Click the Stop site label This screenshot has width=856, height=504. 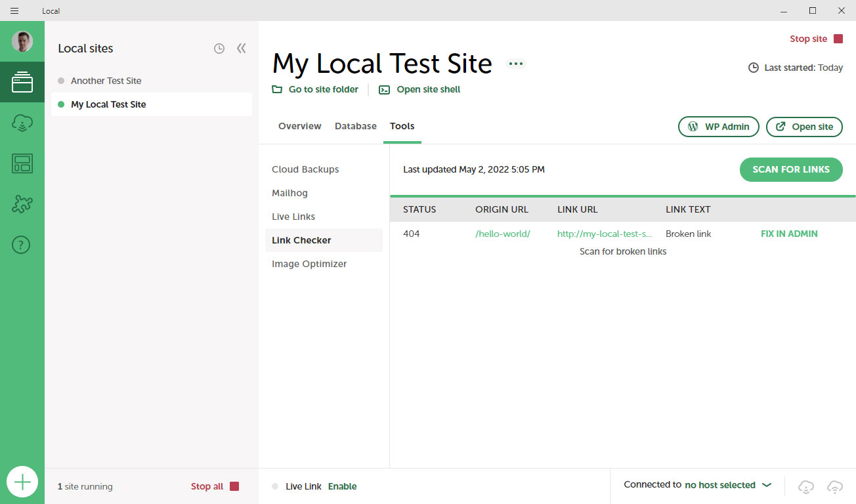click(x=808, y=39)
